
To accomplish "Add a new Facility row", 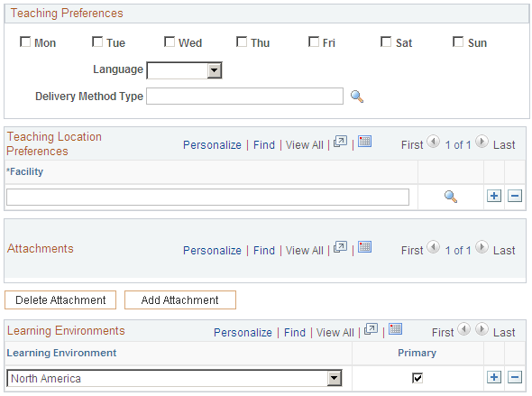I will point(494,196).
